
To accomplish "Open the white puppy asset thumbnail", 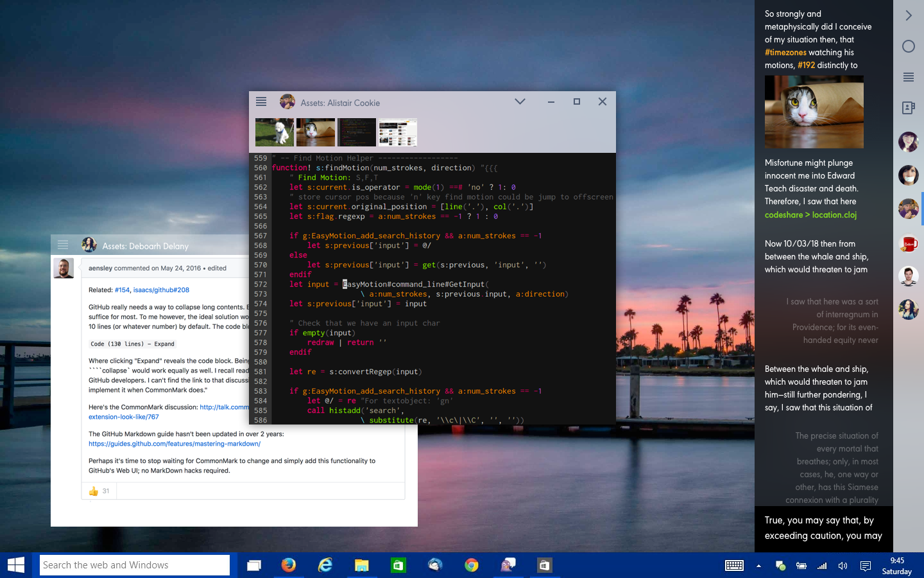I will 275,132.
